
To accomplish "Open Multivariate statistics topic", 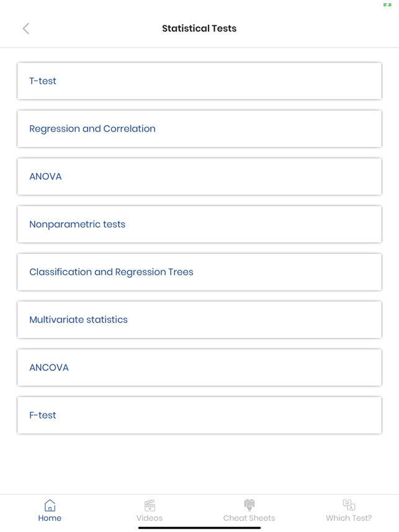I will [199, 319].
